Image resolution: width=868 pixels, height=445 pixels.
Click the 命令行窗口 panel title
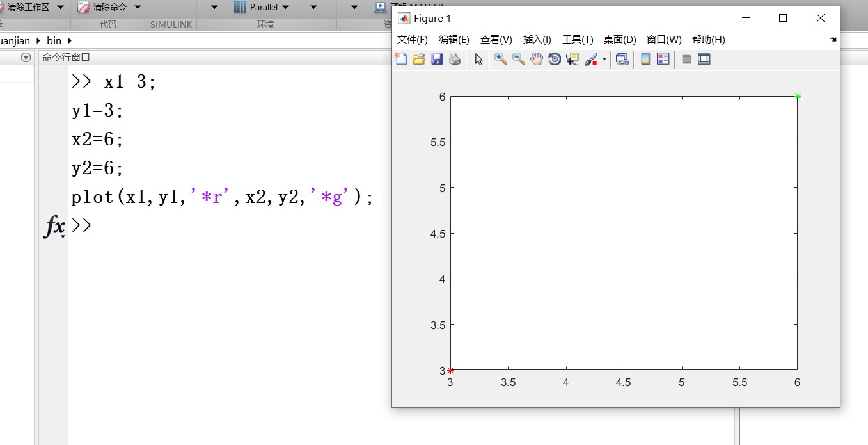66,58
